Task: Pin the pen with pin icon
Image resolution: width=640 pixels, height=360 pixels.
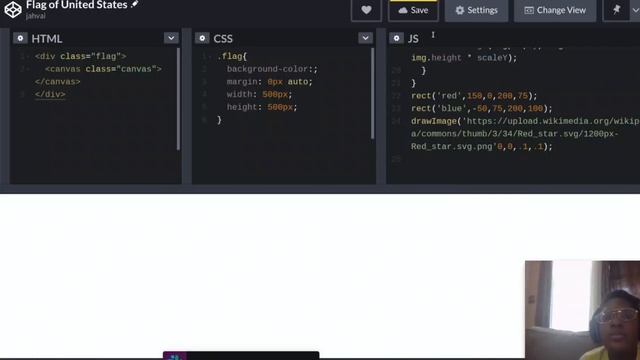Action: [616, 10]
